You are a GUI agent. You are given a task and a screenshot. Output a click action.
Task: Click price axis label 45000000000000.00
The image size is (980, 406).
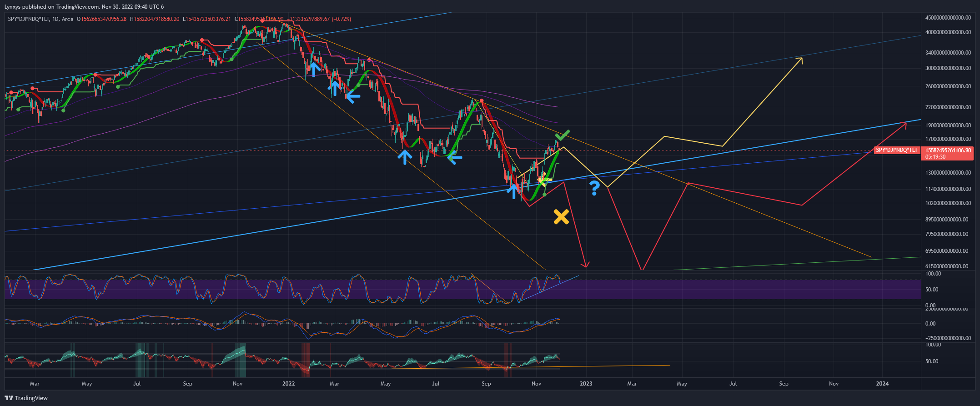[x=948, y=18]
